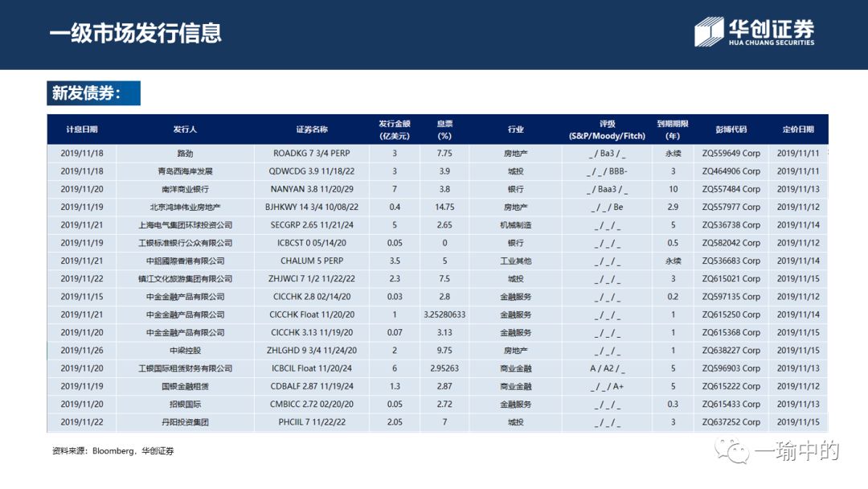This screenshot has height=489, width=868.
Task: Select the ROADKG 7 3/4 PERP security cell
Action: [x=312, y=154]
